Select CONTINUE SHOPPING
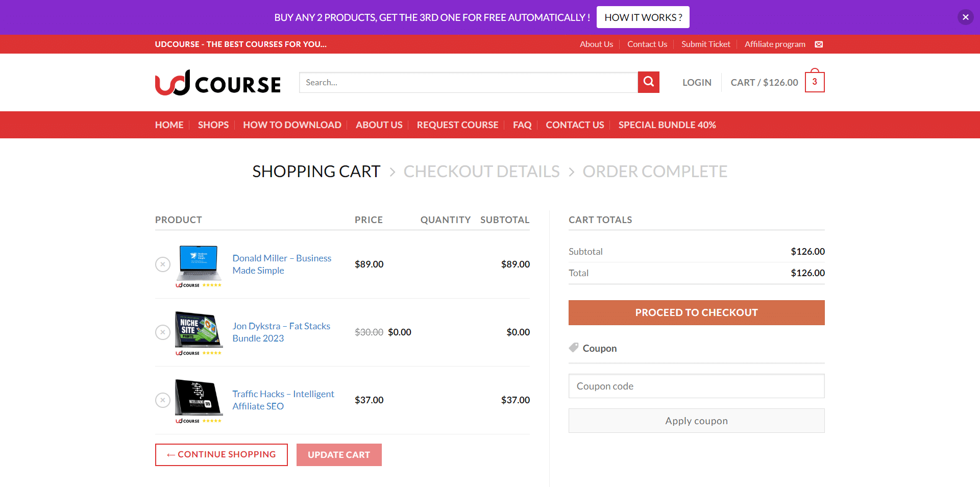Image resolution: width=980 pixels, height=487 pixels. (x=221, y=454)
